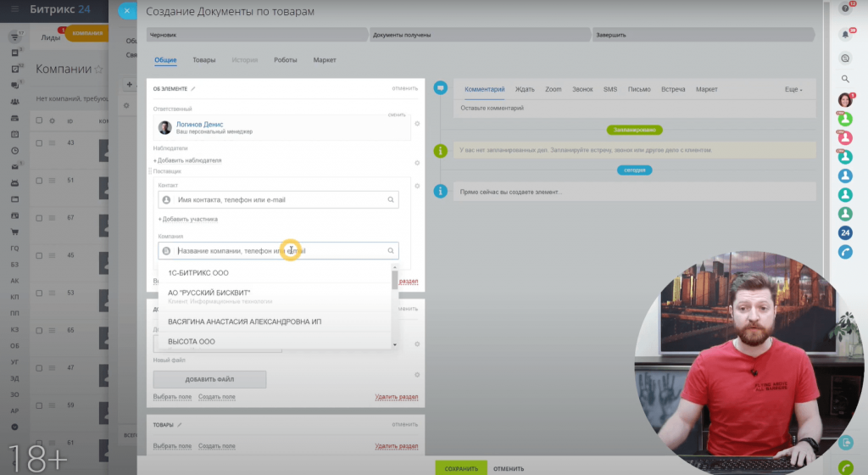Open gear settings for Контакт field

click(417, 186)
